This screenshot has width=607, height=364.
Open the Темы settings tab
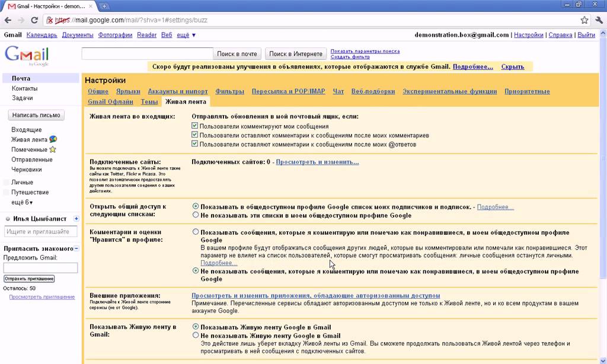tap(149, 101)
